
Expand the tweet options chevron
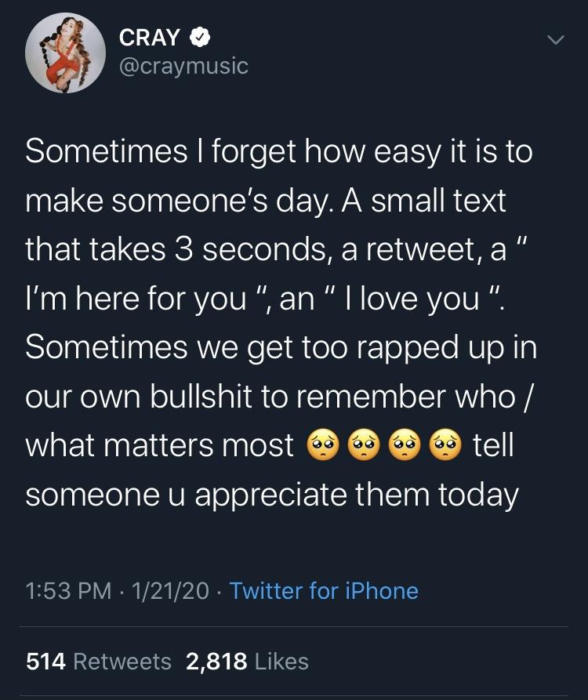[x=555, y=39]
